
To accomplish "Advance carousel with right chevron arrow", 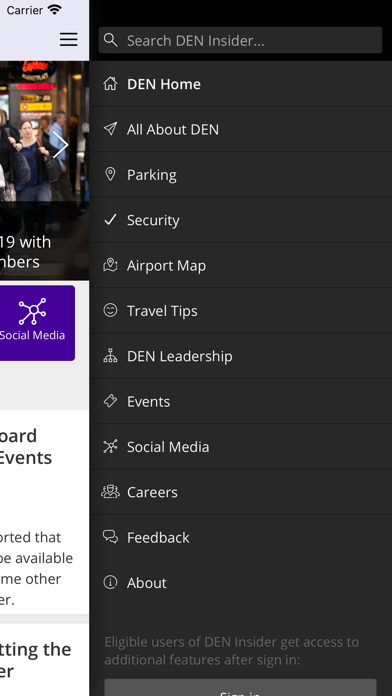I will point(60,144).
